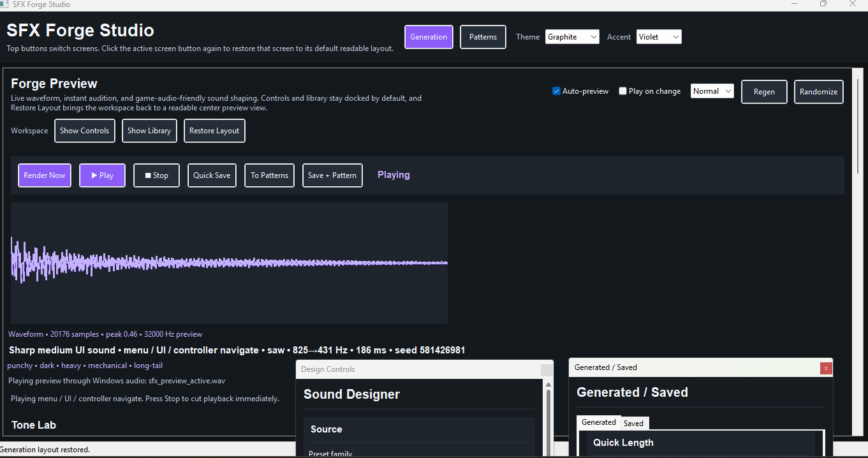Viewport: 868px width, 458px height.
Task: Click the Preset family label
Action: (330, 454)
